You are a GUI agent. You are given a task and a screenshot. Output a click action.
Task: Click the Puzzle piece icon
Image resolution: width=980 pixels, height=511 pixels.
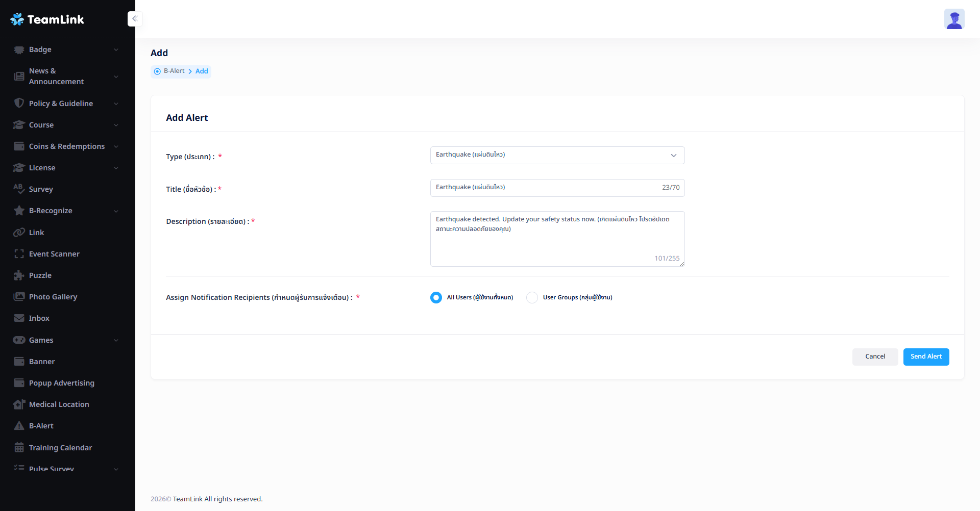(x=19, y=275)
